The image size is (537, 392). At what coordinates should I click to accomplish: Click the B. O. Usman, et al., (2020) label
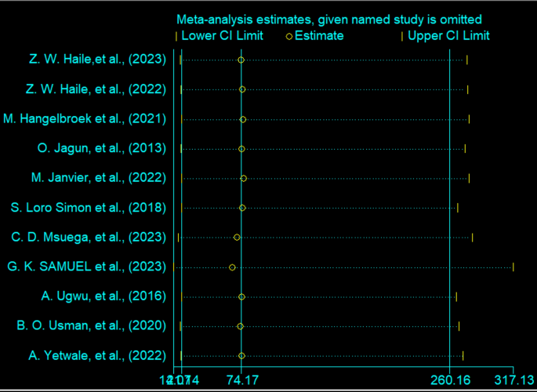92,326
